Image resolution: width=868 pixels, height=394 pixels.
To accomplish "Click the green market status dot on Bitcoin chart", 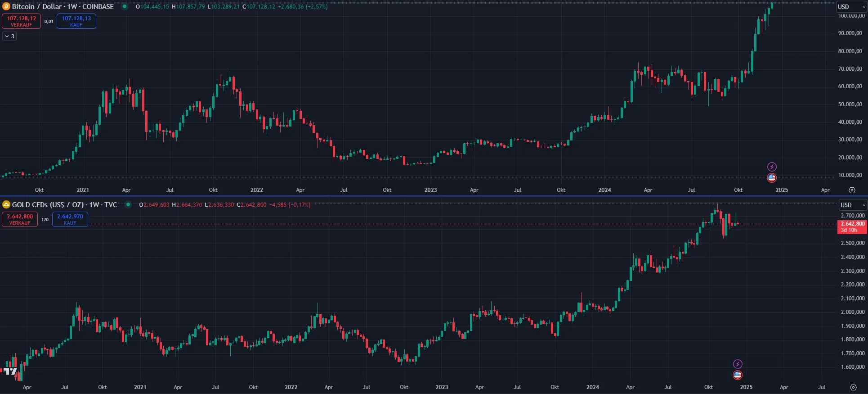I will [x=125, y=7].
